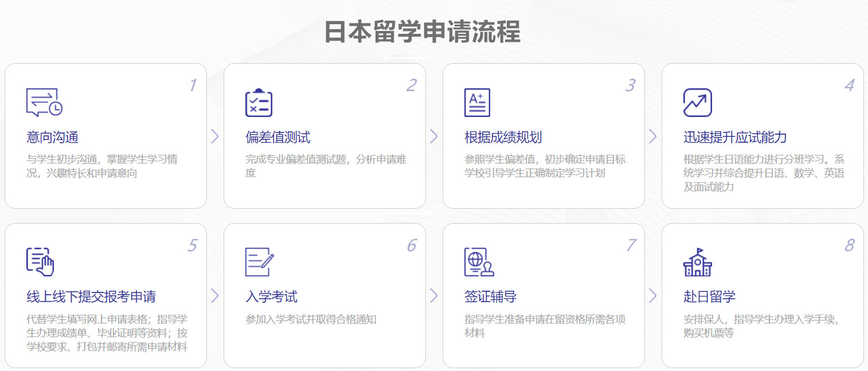Click the A+ grade icon on 根据成绩规划 card

[477, 102]
